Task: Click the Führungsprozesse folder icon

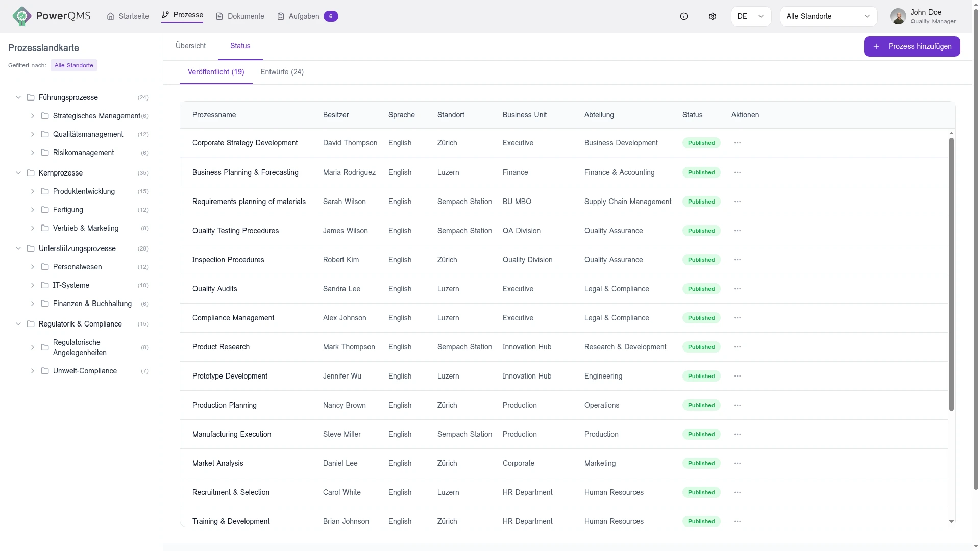Action: tap(31, 97)
